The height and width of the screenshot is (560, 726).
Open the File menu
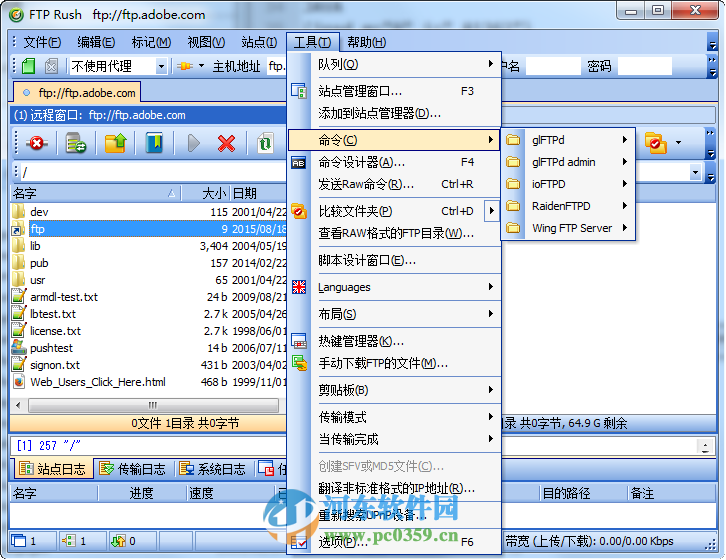42,43
